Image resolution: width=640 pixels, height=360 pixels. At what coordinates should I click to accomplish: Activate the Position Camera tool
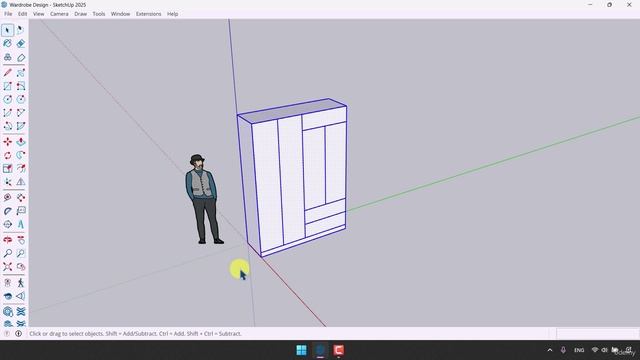pos(7,282)
